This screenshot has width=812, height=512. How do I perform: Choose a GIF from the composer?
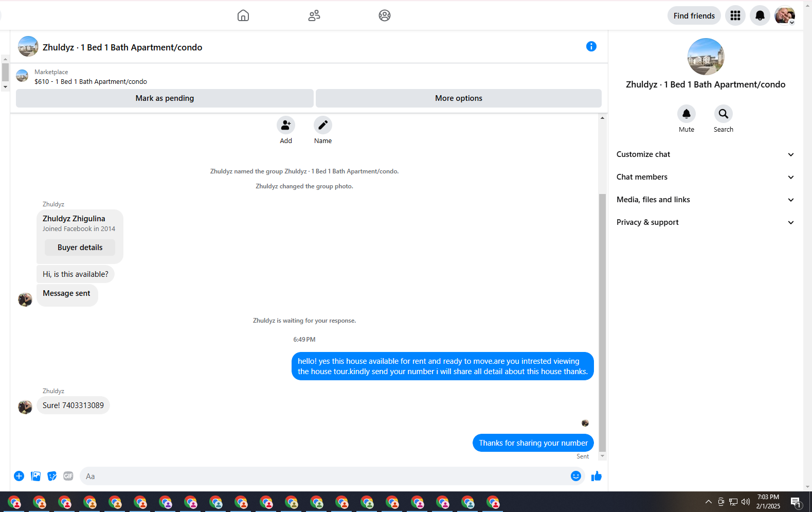68,476
